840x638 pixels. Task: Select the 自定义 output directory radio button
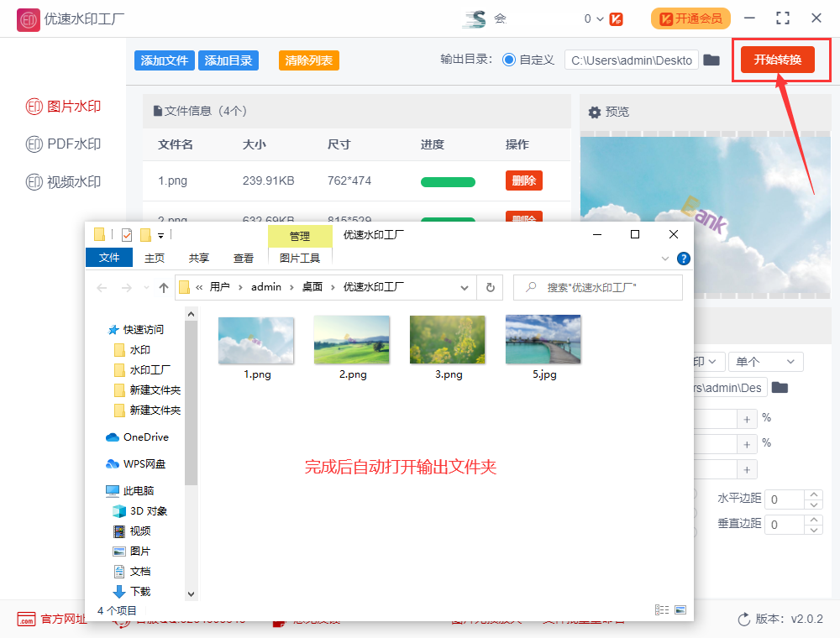click(511, 60)
